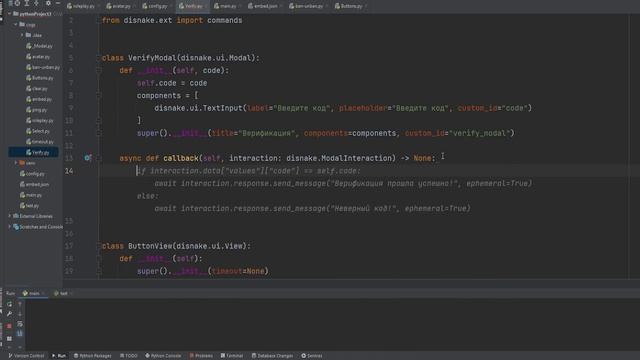Screen dimensions: 640x360
Task: Open the Version Control tool window
Action: [x=26, y=356]
